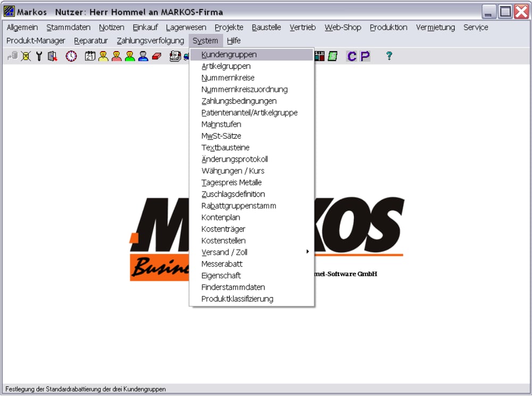Click the typewriter-style toolbar icon

[x=175, y=56]
